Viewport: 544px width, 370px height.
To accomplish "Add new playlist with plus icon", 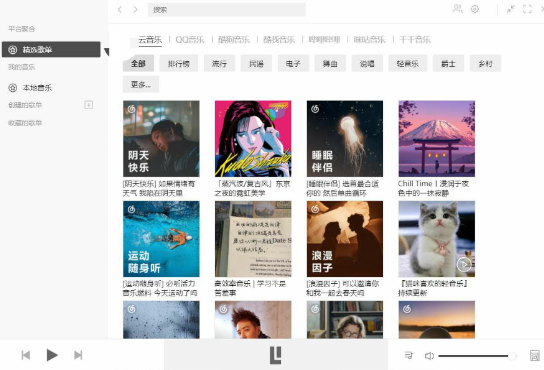I will point(89,105).
